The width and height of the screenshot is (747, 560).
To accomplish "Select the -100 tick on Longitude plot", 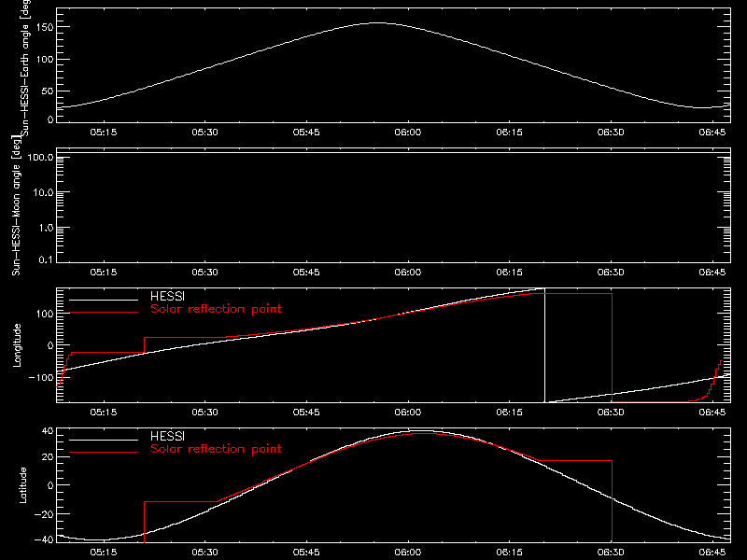I will click(41, 377).
